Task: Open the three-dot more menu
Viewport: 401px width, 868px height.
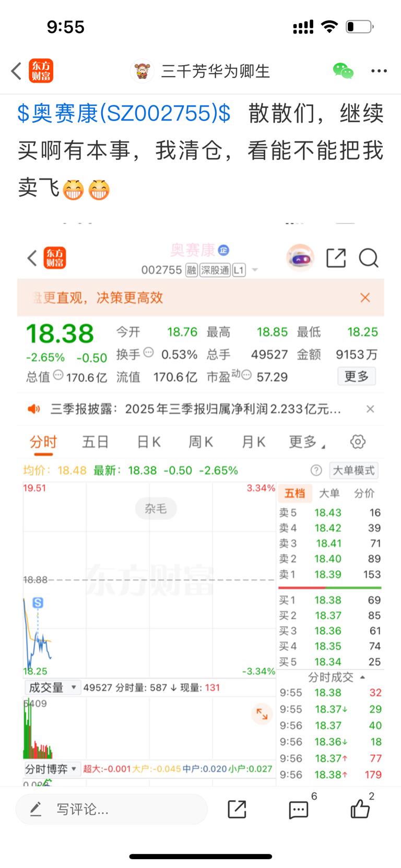Action: click(x=379, y=71)
